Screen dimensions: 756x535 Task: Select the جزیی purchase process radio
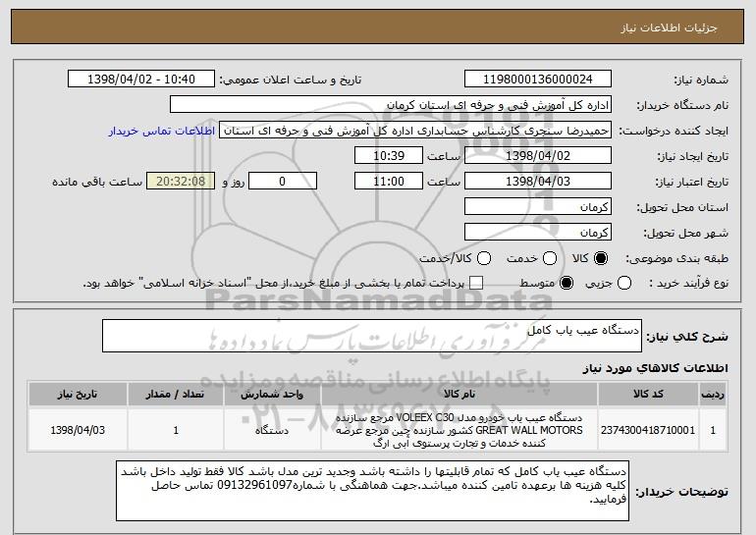(x=624, y=284)
